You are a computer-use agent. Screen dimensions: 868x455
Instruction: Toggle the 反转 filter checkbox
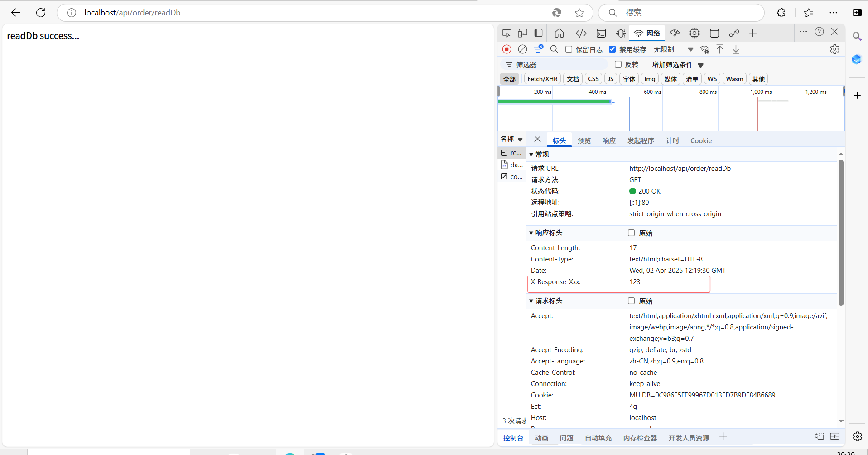(618, 64)
